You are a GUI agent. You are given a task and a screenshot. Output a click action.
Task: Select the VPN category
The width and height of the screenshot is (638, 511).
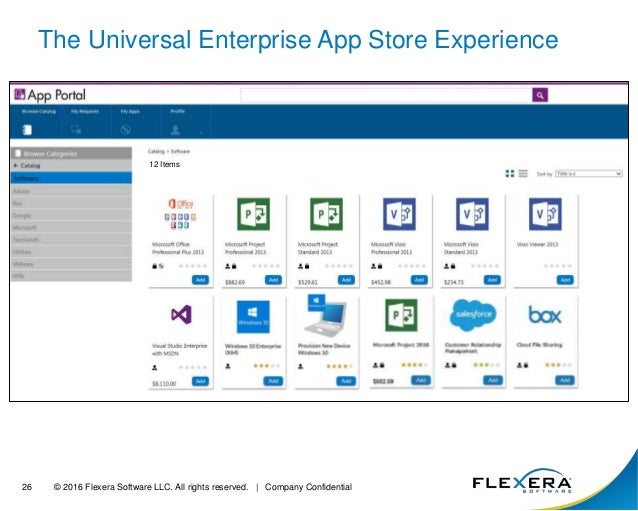click(x=71, y=276)
